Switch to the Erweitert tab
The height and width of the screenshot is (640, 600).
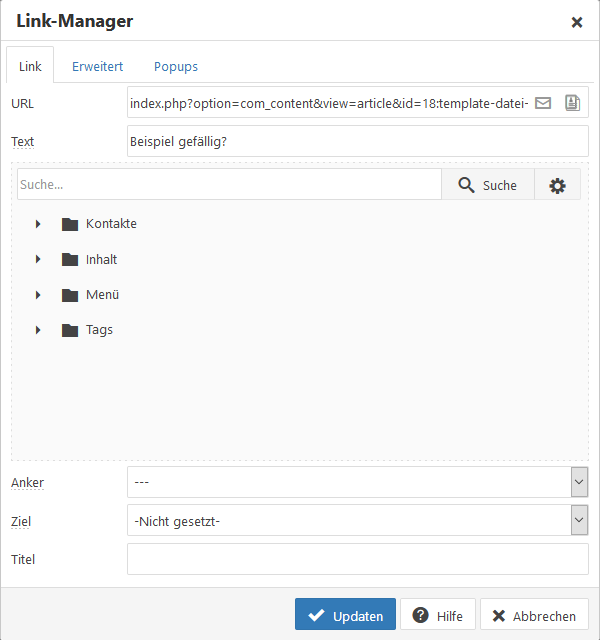click(x=97, y=67)
